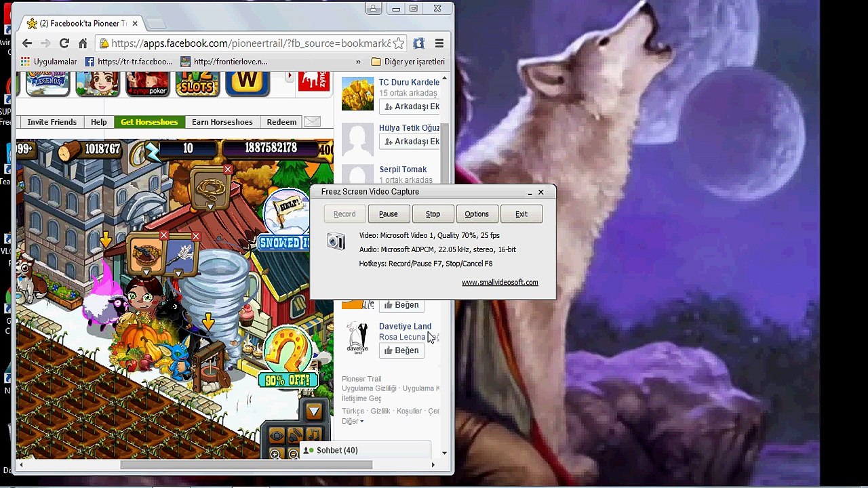Launch the Words With Friends W icon
The image size is (868, 488).
point(248,83)
